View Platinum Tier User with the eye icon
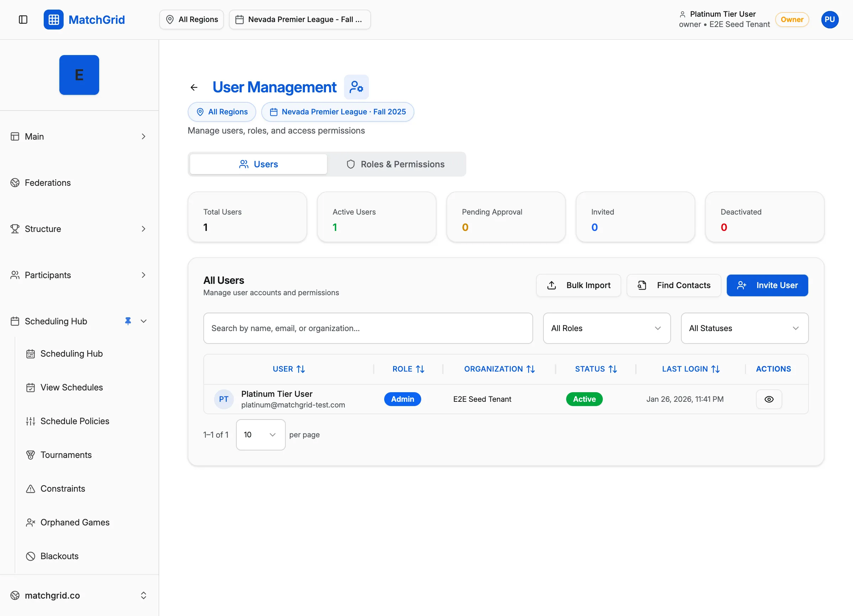The height and width of the screenshot is (616, 853). [769, 399]
